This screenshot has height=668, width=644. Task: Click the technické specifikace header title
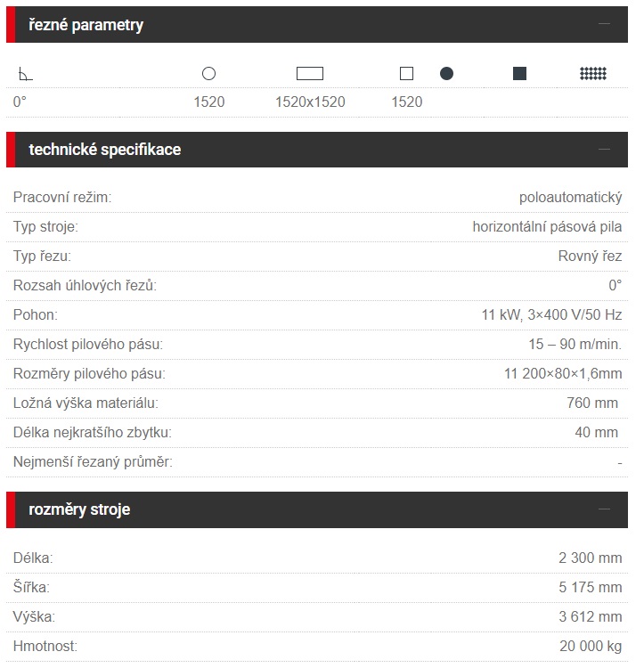coord(105,150)
